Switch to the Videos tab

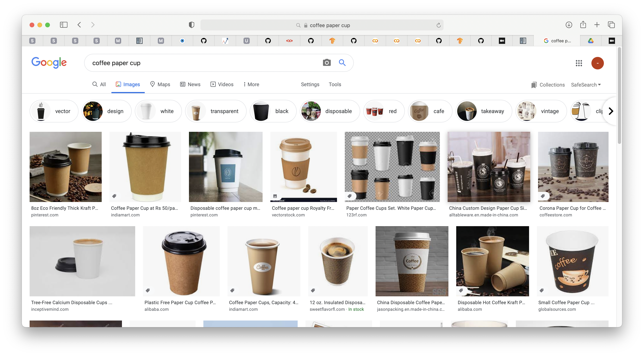click(x=222, y=84)
